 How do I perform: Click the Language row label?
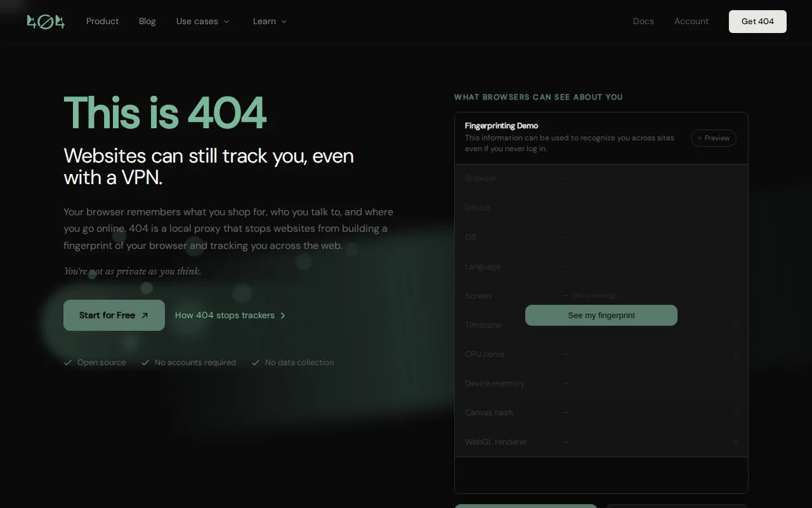483,266
